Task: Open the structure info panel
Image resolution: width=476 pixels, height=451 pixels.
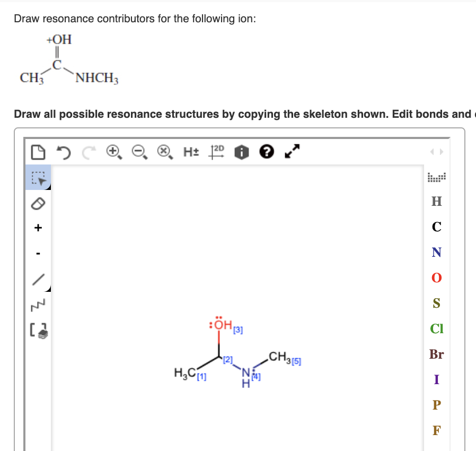Action: (x=241, y=152)
